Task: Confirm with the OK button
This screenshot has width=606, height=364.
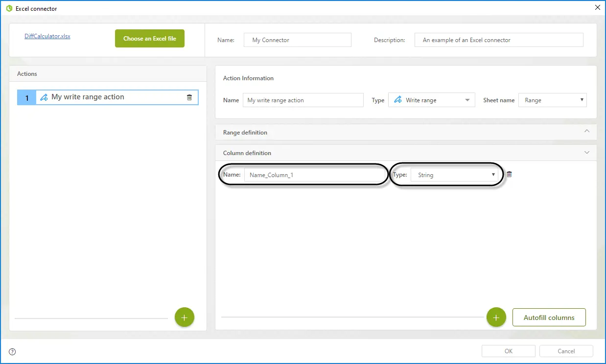Action: [509, 351]
